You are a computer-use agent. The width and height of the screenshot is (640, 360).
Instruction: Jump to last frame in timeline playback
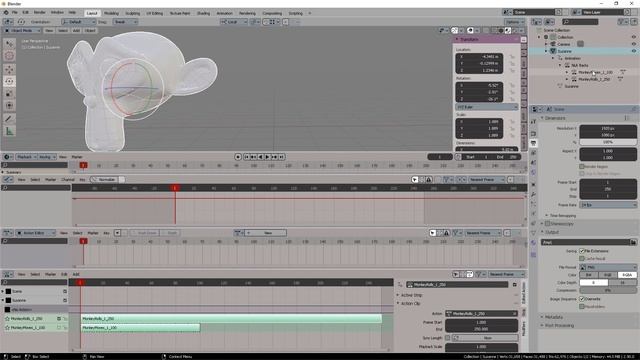[281, 157]
